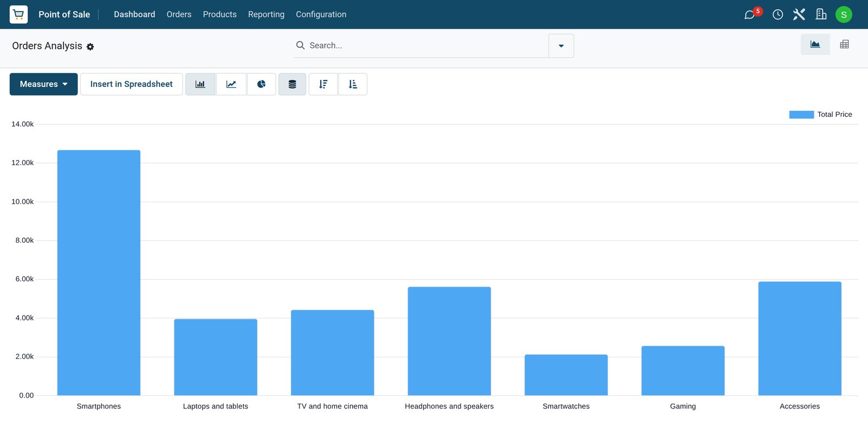The height and width of the screenshot is (422, 868).
Task: Open the Orders menu
Action: click(179, 14)
